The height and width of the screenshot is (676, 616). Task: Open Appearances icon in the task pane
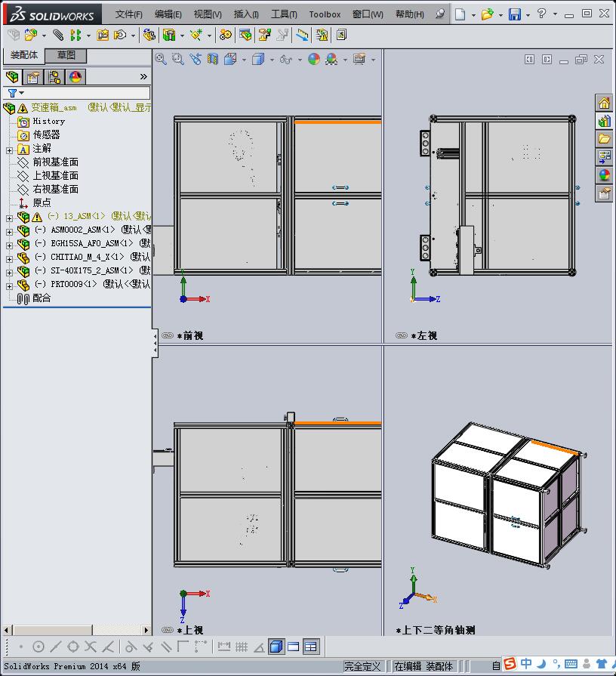pos(605,175)
